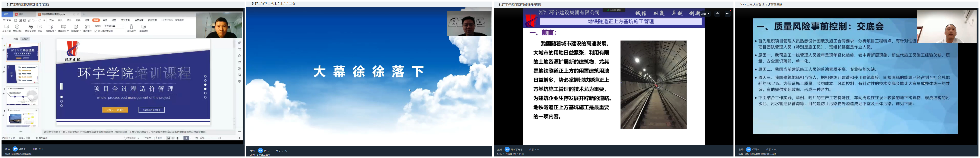980x158 pixels.
Task: Open the 插入 ribbon tab
Action: click(60, 20)
